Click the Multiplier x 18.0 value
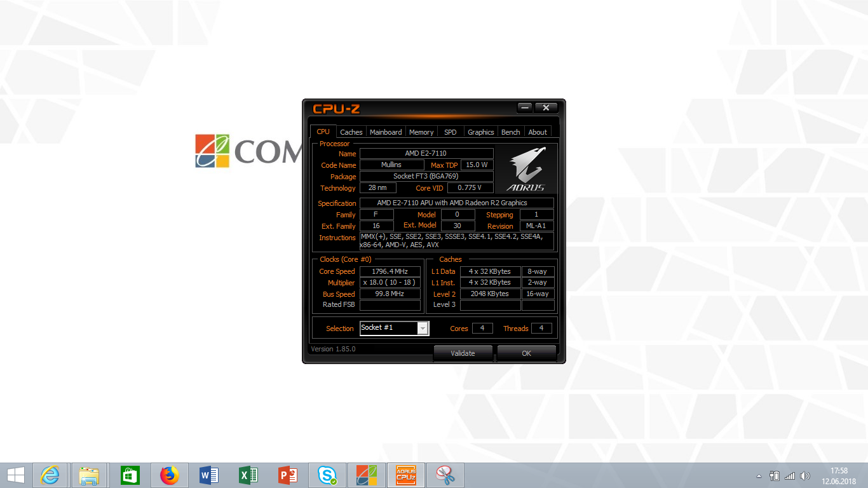The image size is (868, 488). point(390,283)
